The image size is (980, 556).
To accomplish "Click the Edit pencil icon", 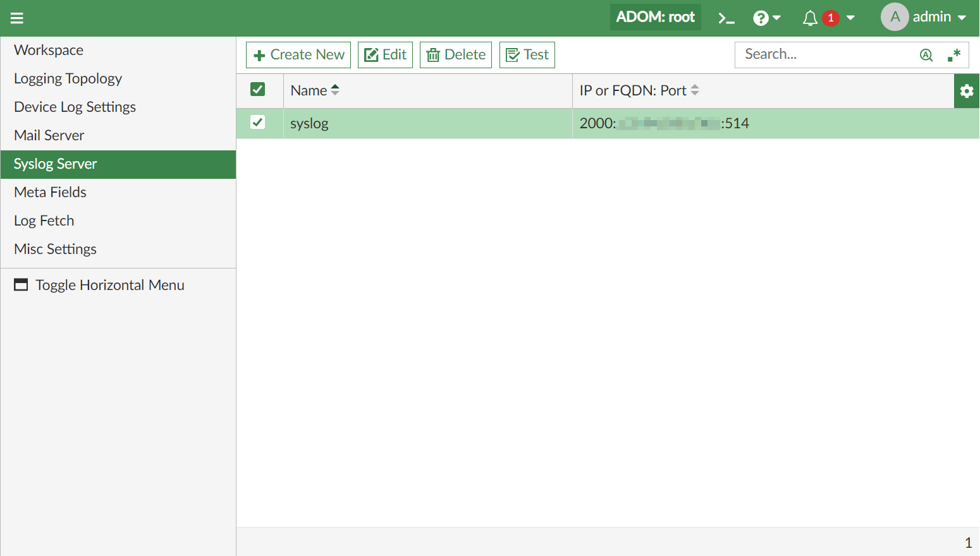I will click(x=371, y=55).
